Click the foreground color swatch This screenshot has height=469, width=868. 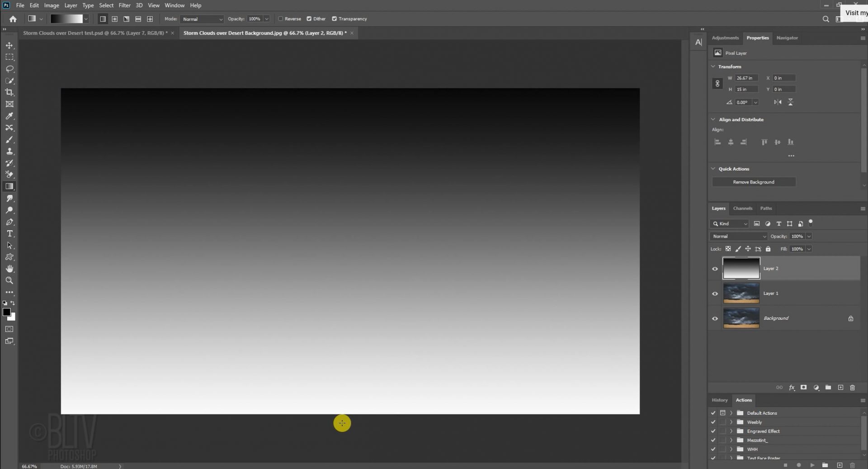click(x=7, y=312)
